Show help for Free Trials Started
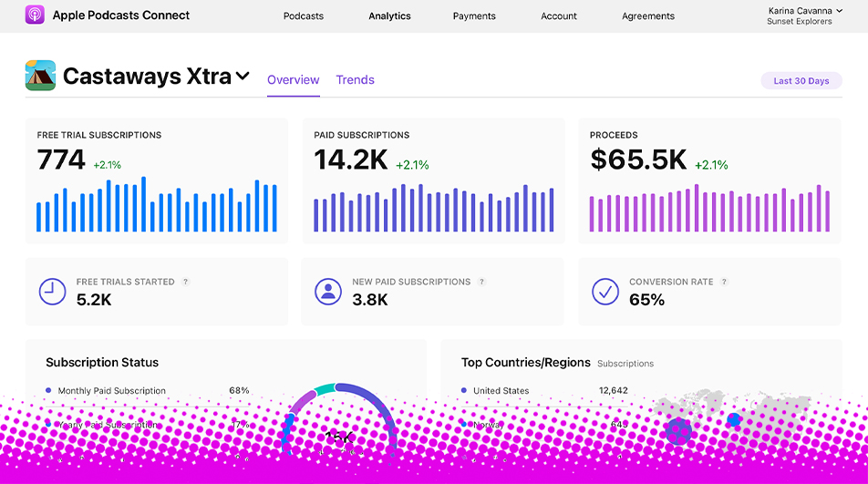 point(185,282)
